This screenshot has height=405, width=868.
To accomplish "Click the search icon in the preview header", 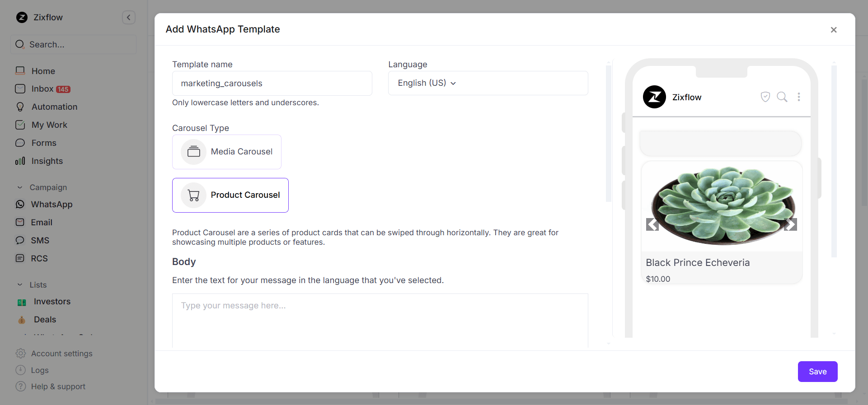I will [x=782, y=97].
